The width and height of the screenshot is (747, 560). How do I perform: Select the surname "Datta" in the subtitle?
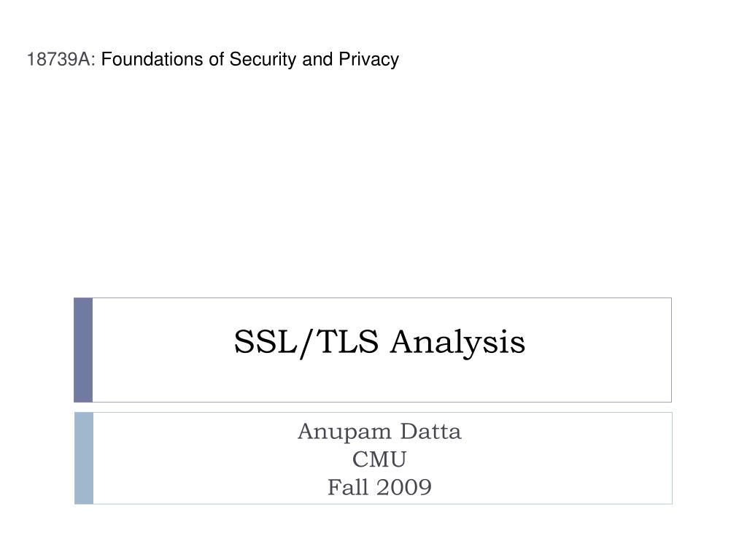(x=430, y=432)
